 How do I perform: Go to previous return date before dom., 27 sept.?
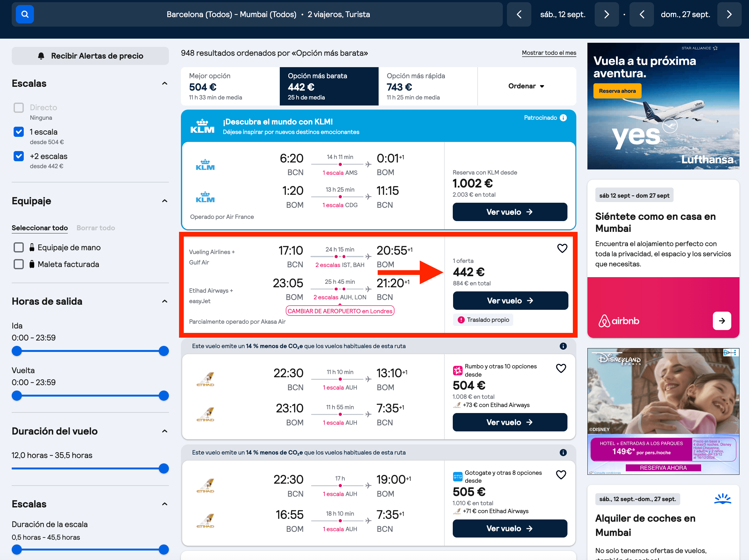(x=641, y=14)
